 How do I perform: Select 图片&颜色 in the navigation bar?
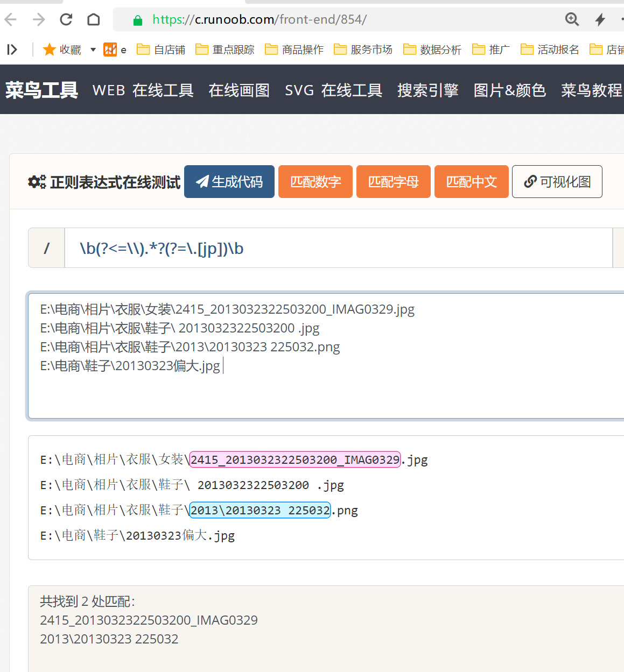click(509, 90)
